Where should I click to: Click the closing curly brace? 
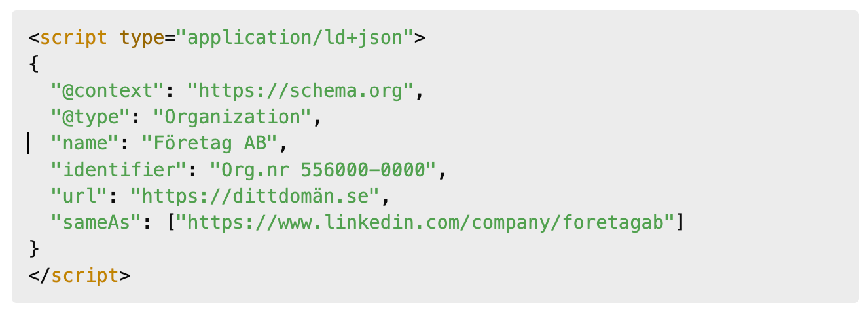point(34,249)
